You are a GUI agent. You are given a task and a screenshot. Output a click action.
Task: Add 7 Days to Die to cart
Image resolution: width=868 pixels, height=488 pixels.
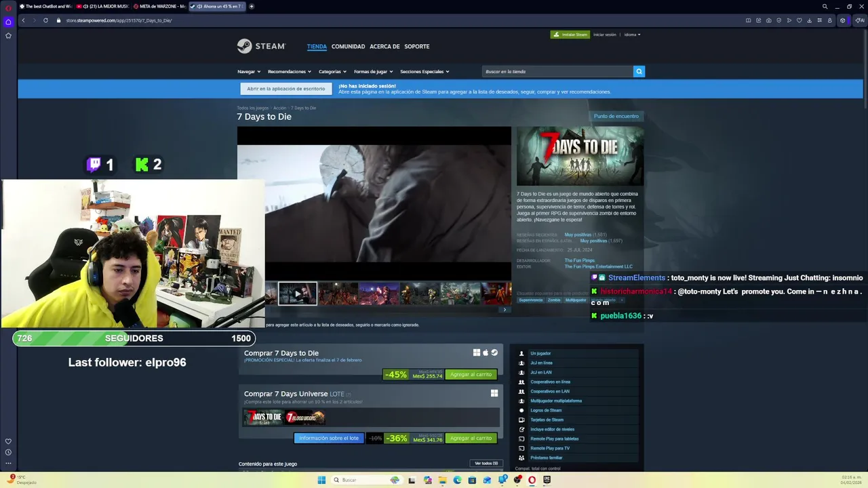tap(471, 375)
